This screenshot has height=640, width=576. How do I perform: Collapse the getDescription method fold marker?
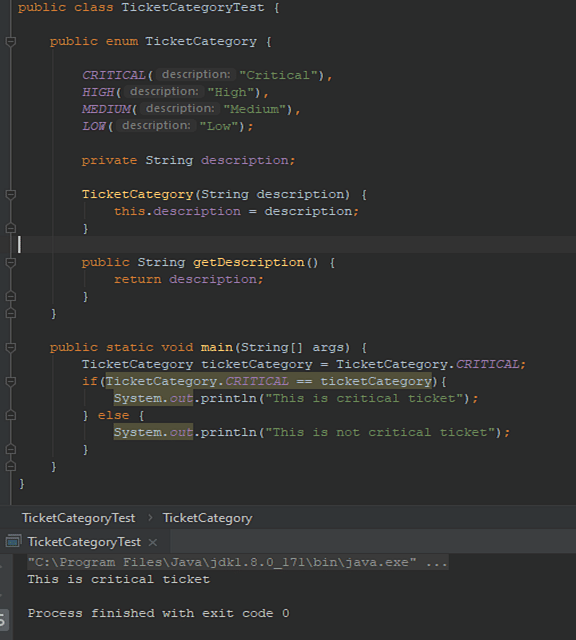click(11, 262)
